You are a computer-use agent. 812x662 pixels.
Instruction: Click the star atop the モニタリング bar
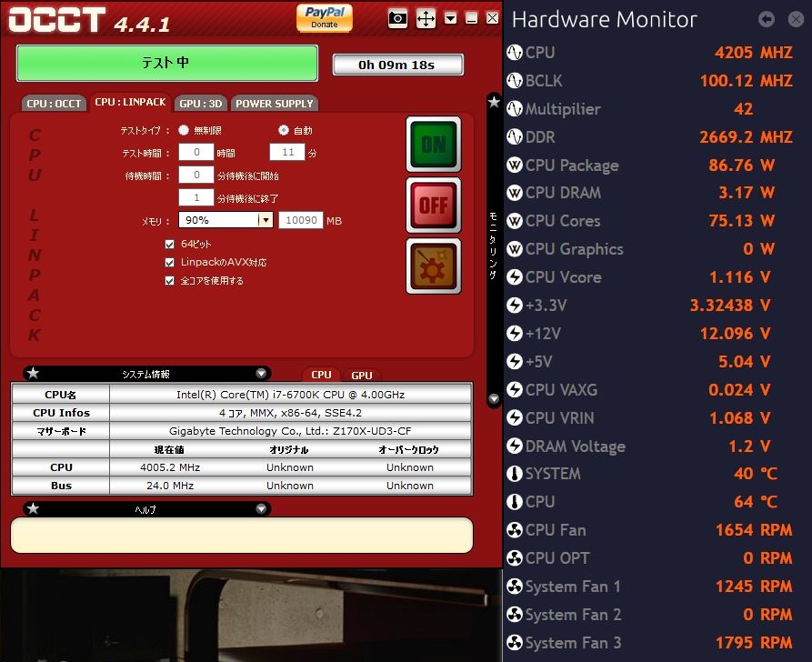click(x=494, y=102)
